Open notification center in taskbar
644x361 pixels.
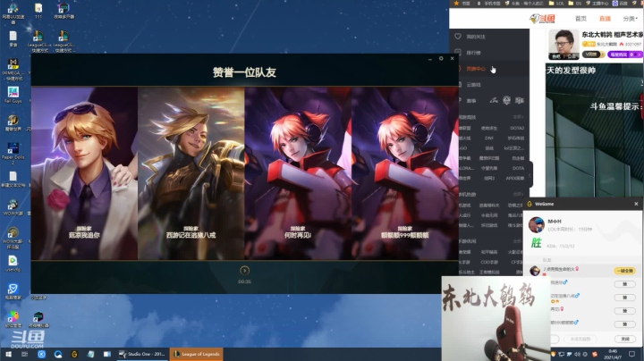coord(631,354)
